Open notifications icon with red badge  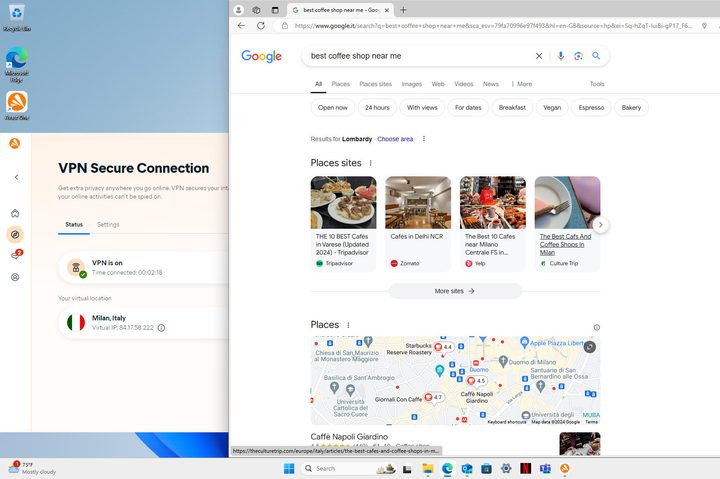coord(16,255)
